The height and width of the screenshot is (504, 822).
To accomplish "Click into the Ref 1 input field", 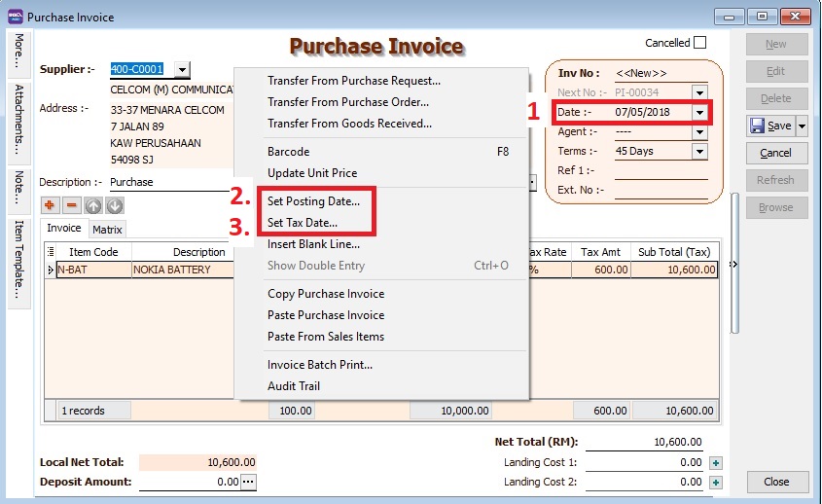I will click(x=660, y=171).
